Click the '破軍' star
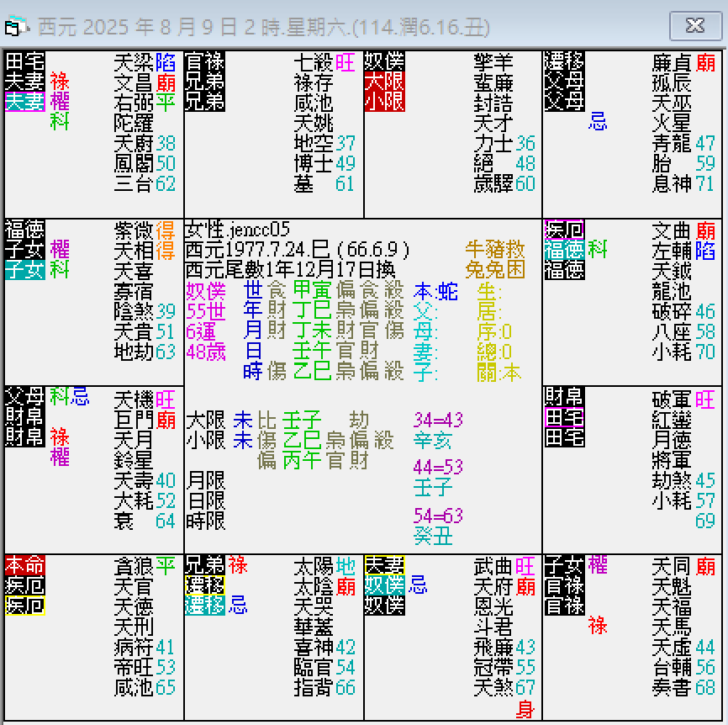 (x=672, y=400)
